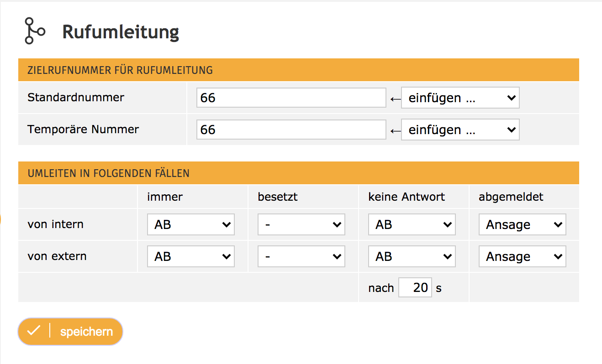602x364 pixels.
Task: Click the Temporäre Nummer input field
Action: pos(291,130)
